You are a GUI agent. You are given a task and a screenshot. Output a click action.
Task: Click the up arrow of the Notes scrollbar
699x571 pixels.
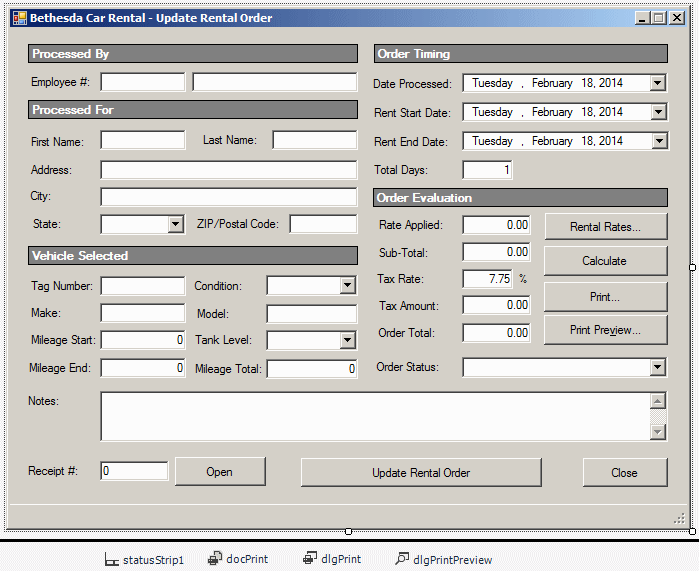coord(658,401)
